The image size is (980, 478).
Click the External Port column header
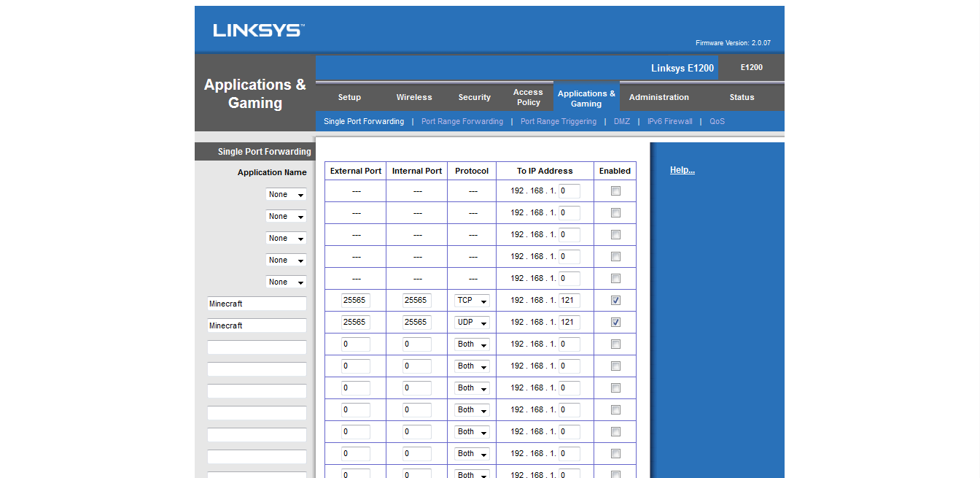(x=356, y=171)
